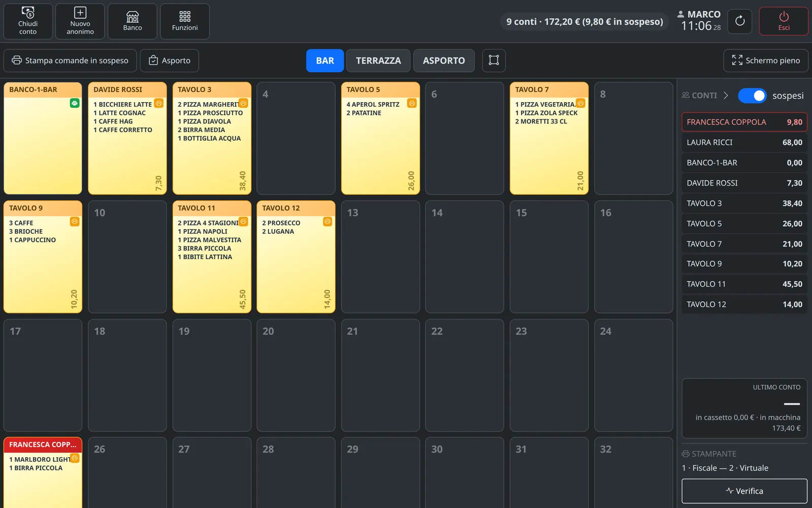Viewport: 812px width, 508px height.
Task: Click the printer icon on TAVOLO 5 card
Action: pyautogui.click(x=412, y=103)
